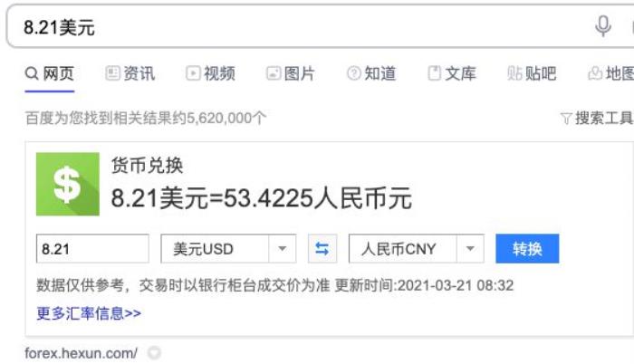
Task: Click the green dollar sign currency icon
Action: [68, 185]
